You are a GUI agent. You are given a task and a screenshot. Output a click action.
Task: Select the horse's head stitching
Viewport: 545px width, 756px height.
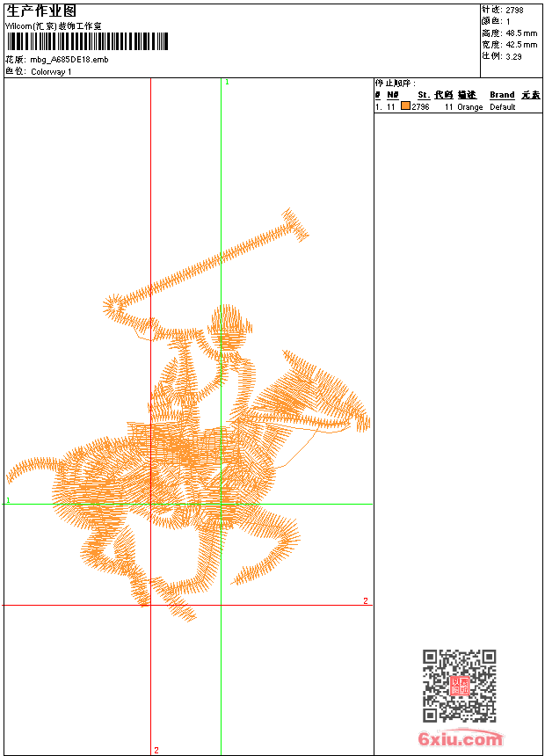(x=333, y=396)
